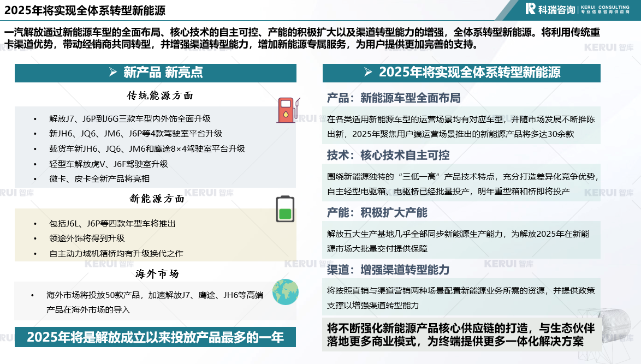Click the paragraph starting 将按照直销与渠道营销

(x=461, y=298)
